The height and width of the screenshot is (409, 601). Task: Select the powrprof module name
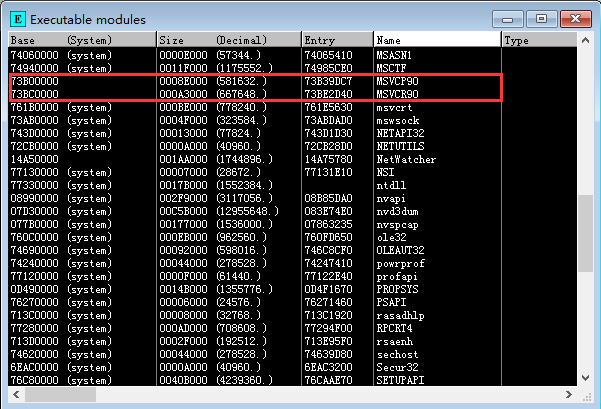400,263
